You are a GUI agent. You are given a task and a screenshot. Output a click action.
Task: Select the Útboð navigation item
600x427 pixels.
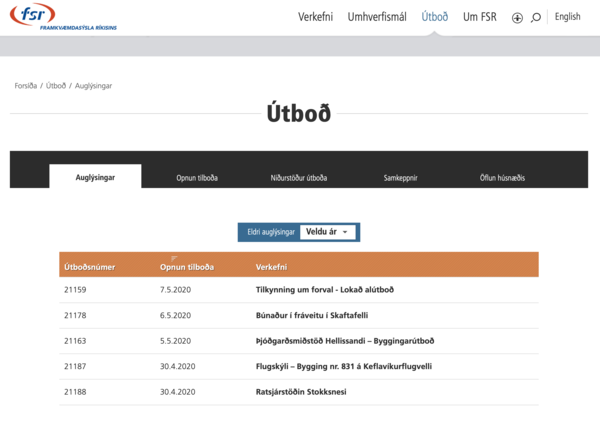coord(435,17)
